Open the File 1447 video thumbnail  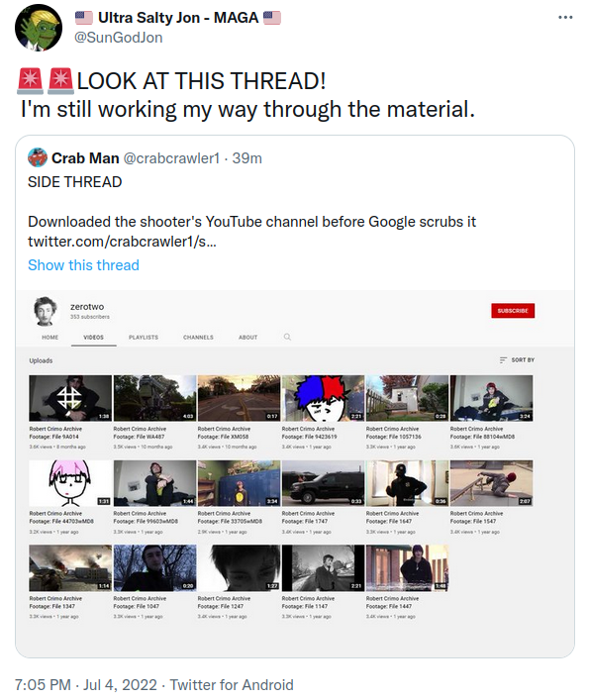pos(407,568)
